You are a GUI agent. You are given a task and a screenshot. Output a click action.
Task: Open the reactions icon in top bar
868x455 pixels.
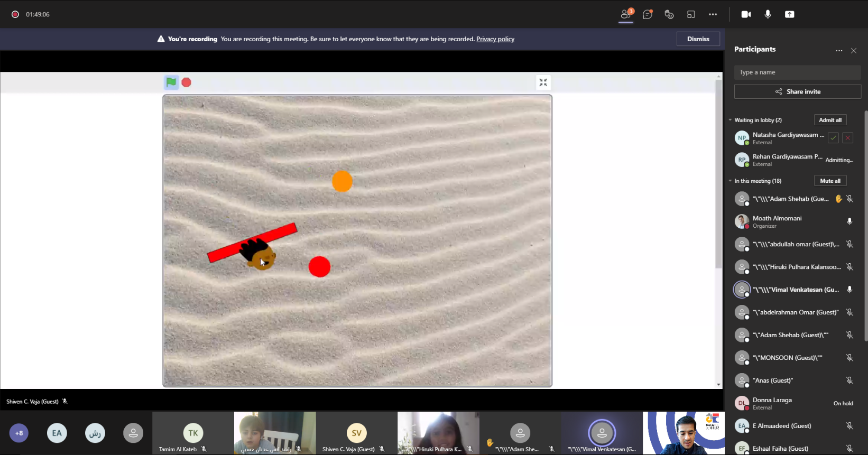click(x=669, y=14)
